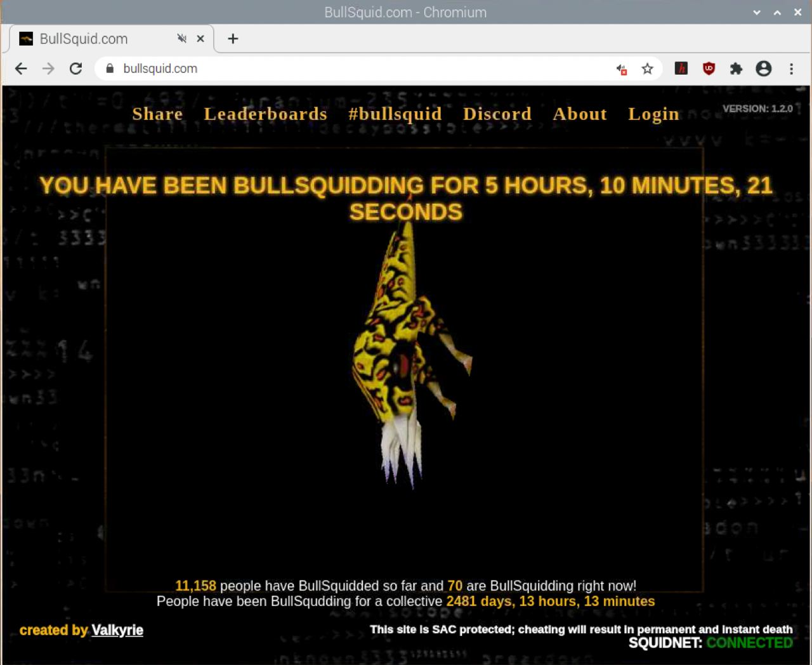The image size is (812, 665).
Task: Mute-site icon on the BullSquid tab
Action: 182,39
